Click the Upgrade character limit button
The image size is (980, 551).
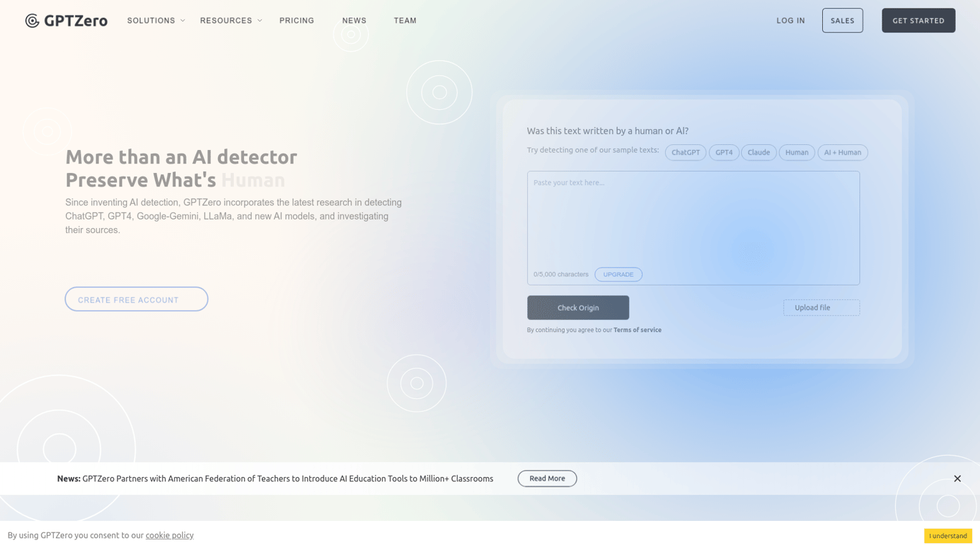[x=618, y=275]
